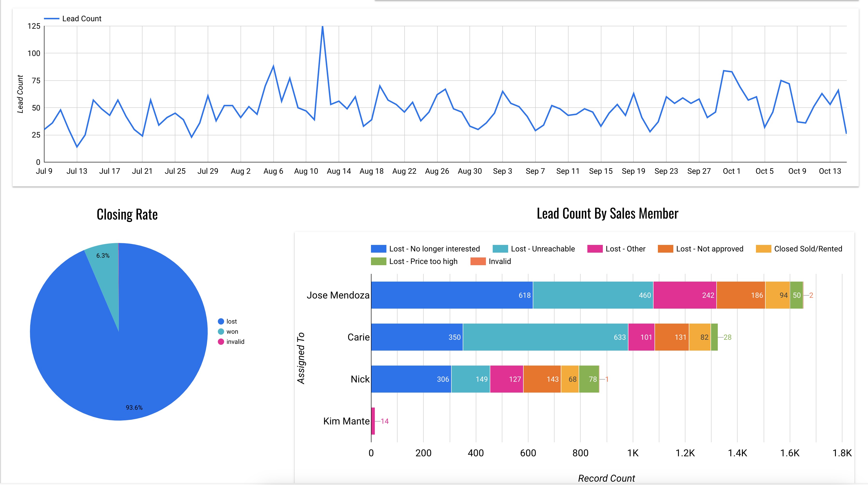The image size is (868, 485).
Task: Select Nick's 306 blue bar segment
Action: point(411,379)
